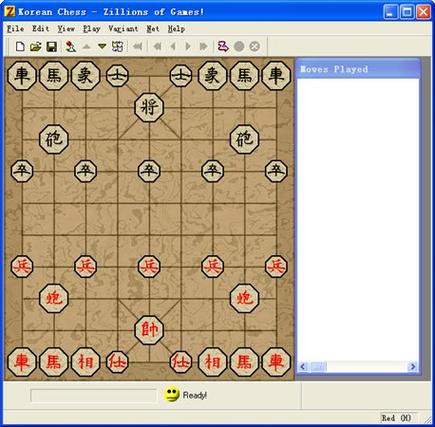Select the black left elephant 象
Image resolution: width=435 pixels, height=427 pixels.
click(86, 76)
